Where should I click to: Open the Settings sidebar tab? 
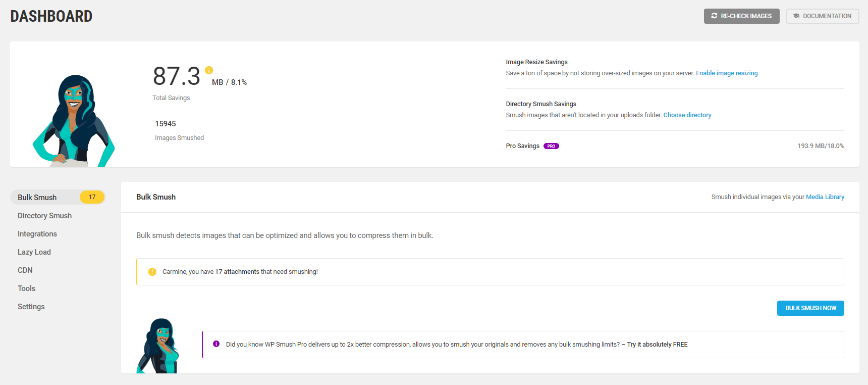click(31, 307)
